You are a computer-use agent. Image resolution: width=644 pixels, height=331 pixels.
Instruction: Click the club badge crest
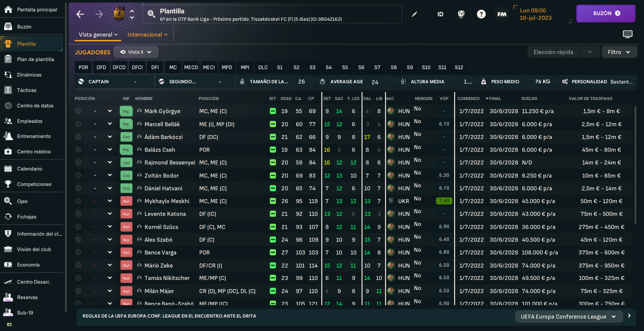coord(119,14)
